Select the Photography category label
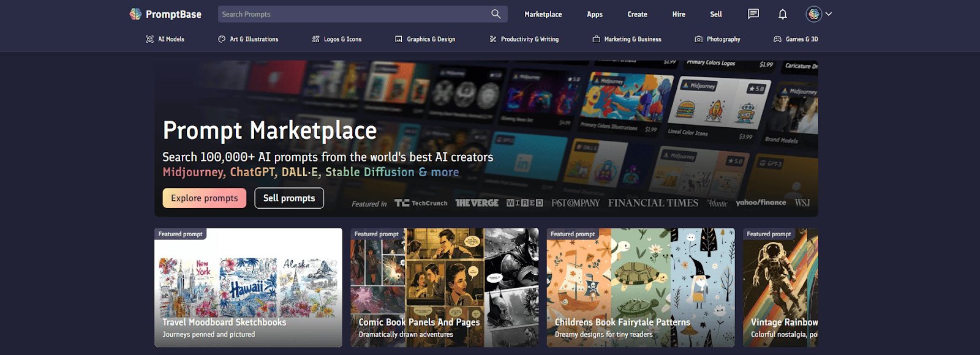This screenshot has width=980, height=355. click(723, 39)
